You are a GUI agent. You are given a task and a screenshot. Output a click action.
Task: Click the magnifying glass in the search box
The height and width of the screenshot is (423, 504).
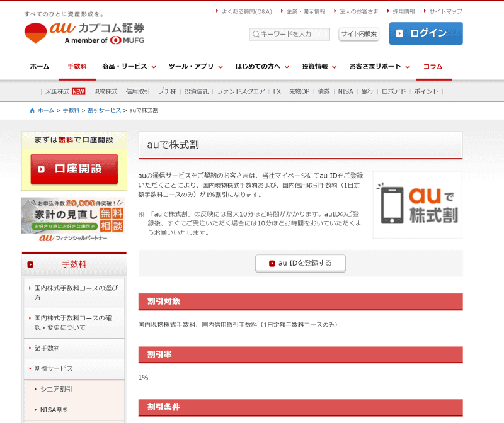(255, 35)
